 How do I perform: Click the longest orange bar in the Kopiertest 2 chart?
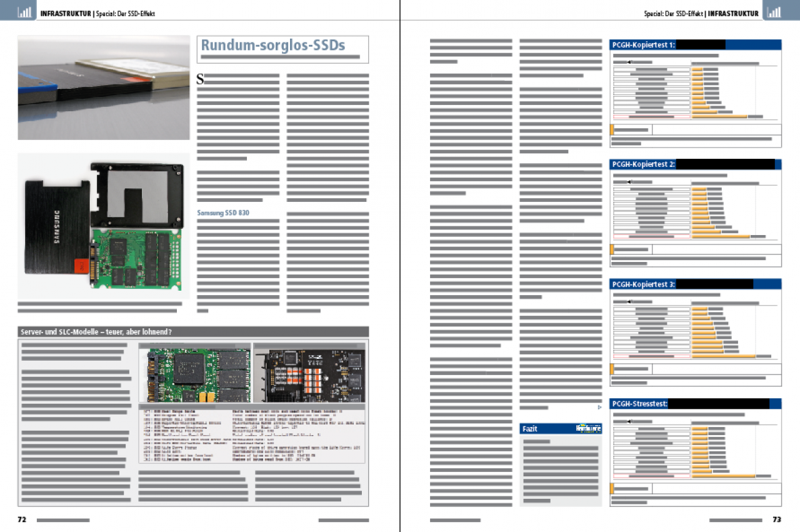[721, 236]
